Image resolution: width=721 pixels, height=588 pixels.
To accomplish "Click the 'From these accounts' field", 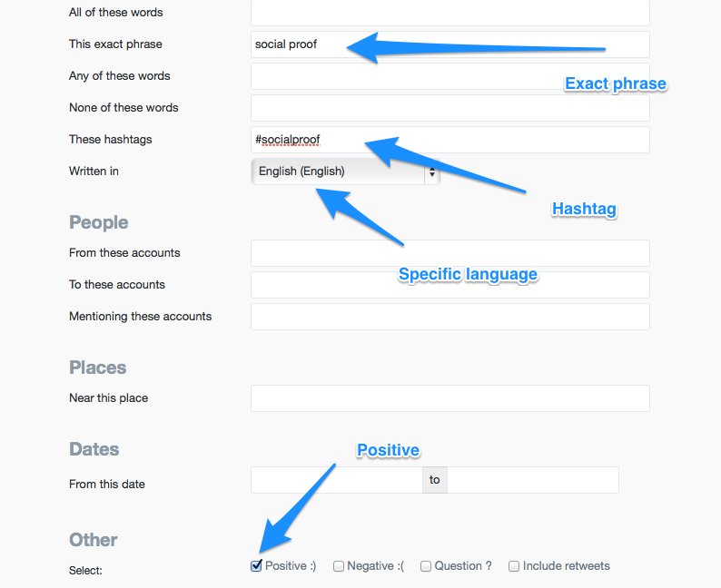I will click(449, 253).
